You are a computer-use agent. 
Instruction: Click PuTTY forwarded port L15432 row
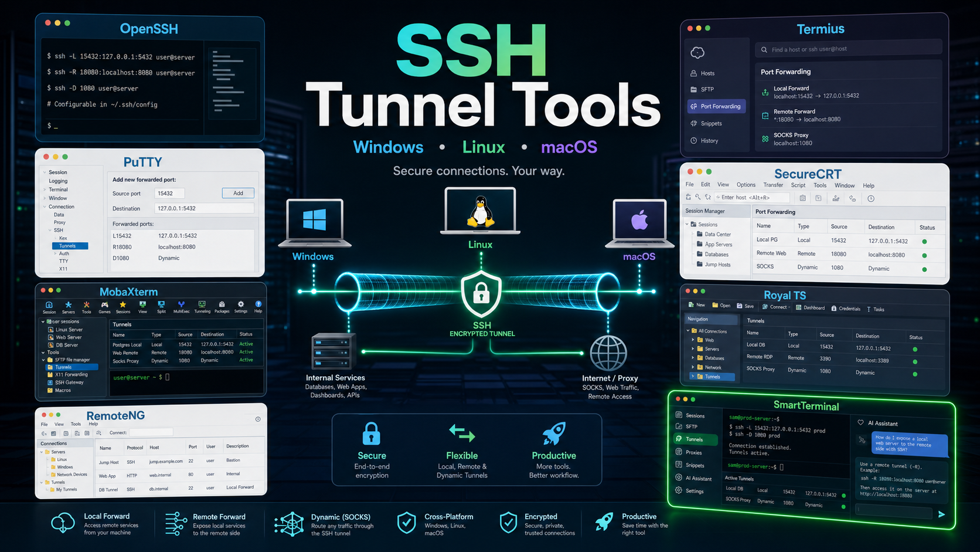[183, 236]
